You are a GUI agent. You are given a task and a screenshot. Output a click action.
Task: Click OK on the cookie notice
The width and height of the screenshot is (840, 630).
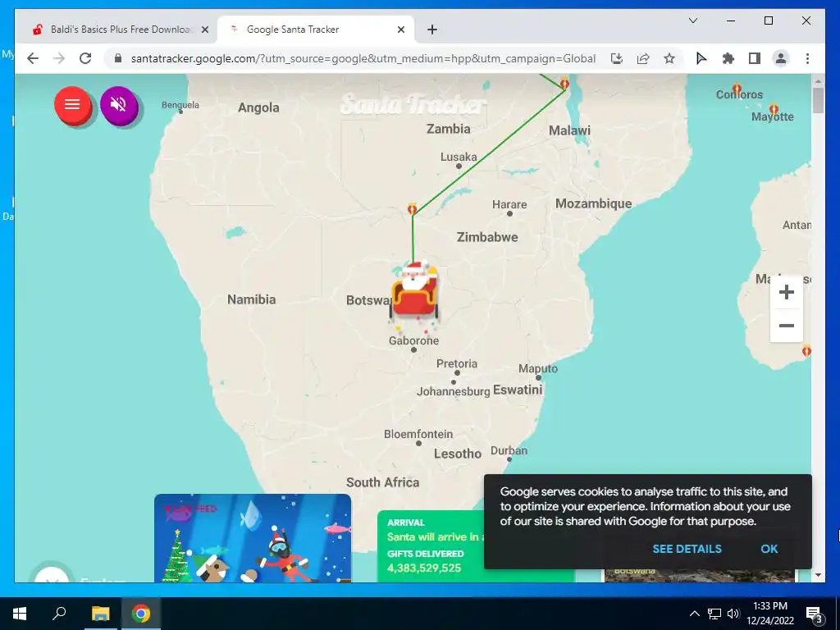[769, 549]
